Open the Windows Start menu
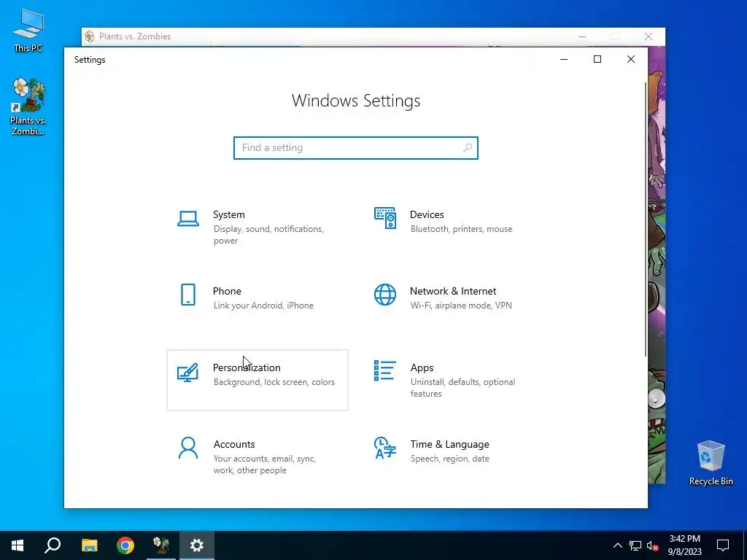This screenshot has width=747, height=560. click(x=18, y=545)
